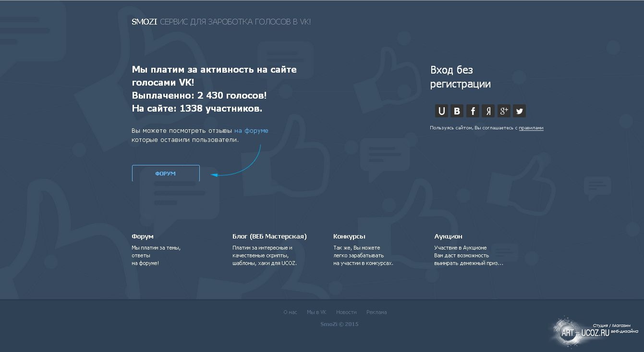Click the SMOZI site title
644x352 pixels.
tap(145, 22)
